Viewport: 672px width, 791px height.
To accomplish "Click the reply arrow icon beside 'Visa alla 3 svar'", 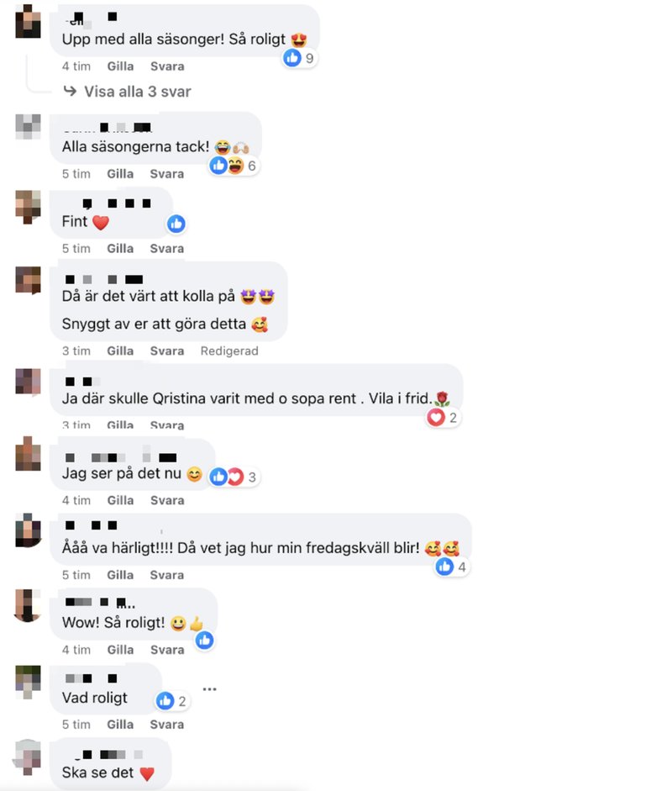I will pos(70,91).
